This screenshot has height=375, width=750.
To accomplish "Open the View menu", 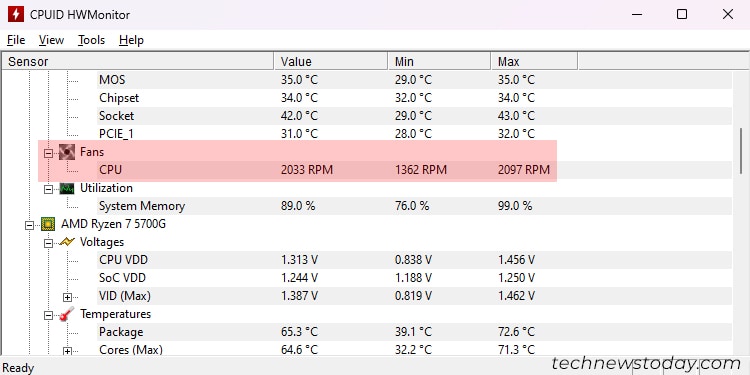I will [51, 40].
